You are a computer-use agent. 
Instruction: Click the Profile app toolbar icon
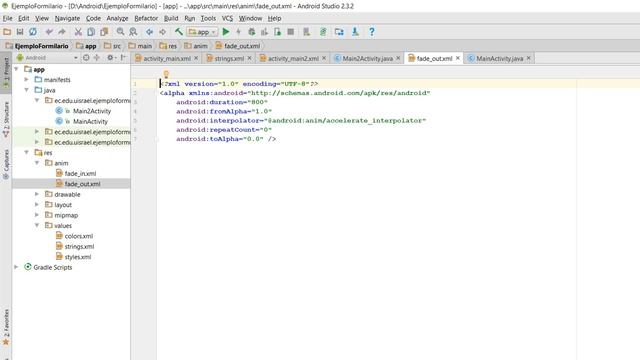[264, 32]
